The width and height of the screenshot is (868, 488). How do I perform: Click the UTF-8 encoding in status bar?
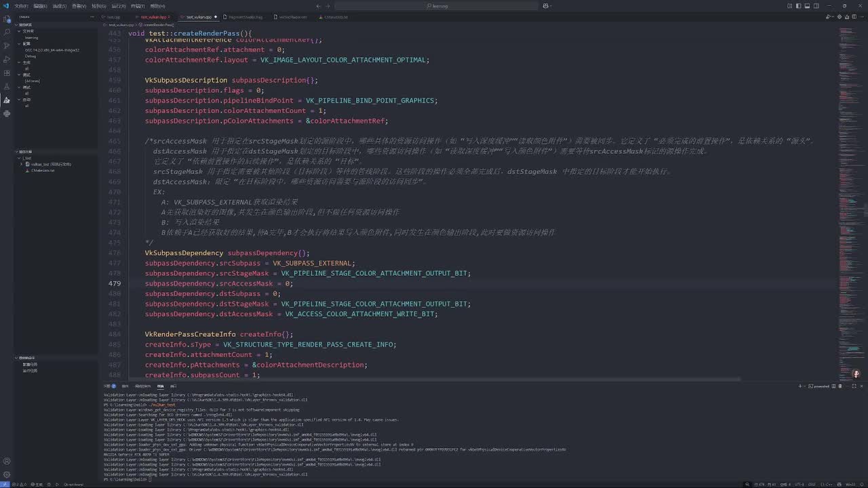pyautogui.click(x=799, y=484)
